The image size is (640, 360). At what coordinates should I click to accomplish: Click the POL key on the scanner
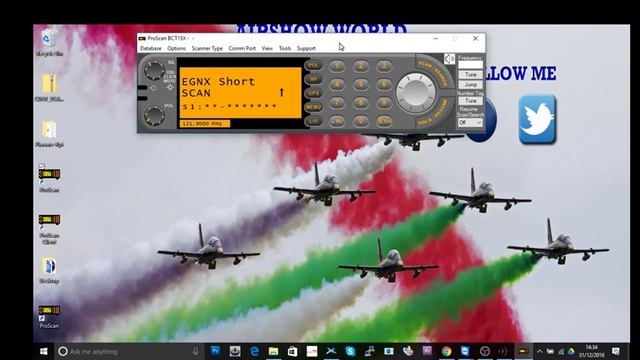(x=313, y=65)
